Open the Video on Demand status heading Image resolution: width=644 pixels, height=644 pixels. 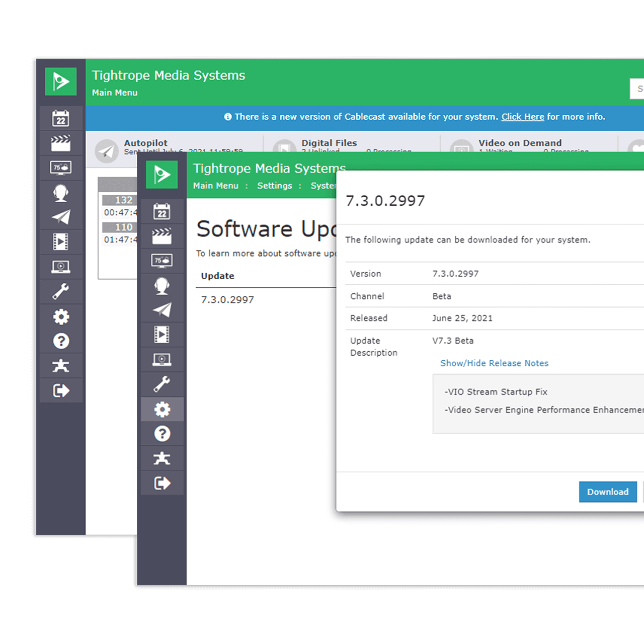pyautogui.click(x=520, y=143)
